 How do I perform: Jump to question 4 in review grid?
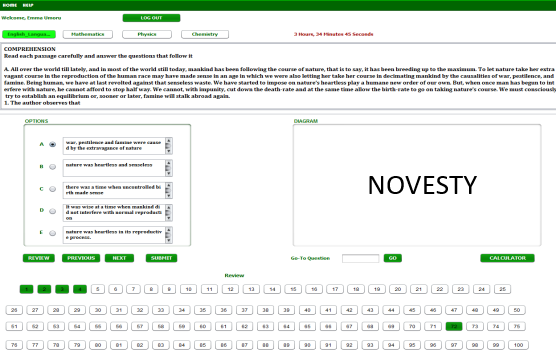click(x=80, y=289)
